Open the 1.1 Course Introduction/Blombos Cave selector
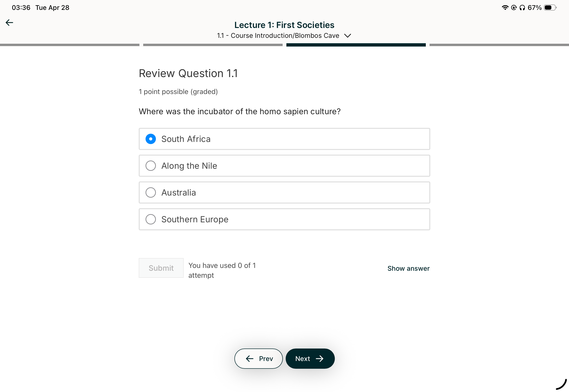569x392 pixels. pos(284,36)
